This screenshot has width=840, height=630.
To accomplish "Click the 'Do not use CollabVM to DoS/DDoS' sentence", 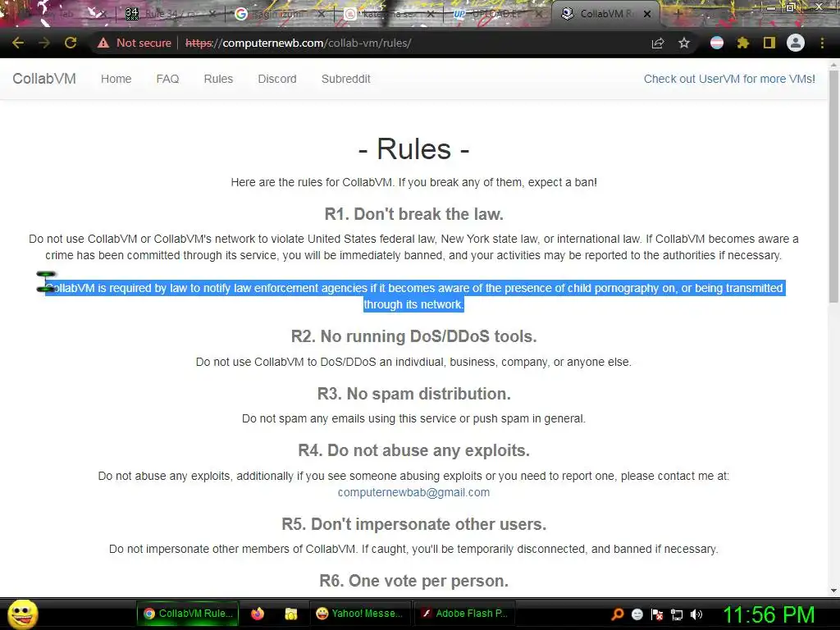I will click(x=413, y=362).
